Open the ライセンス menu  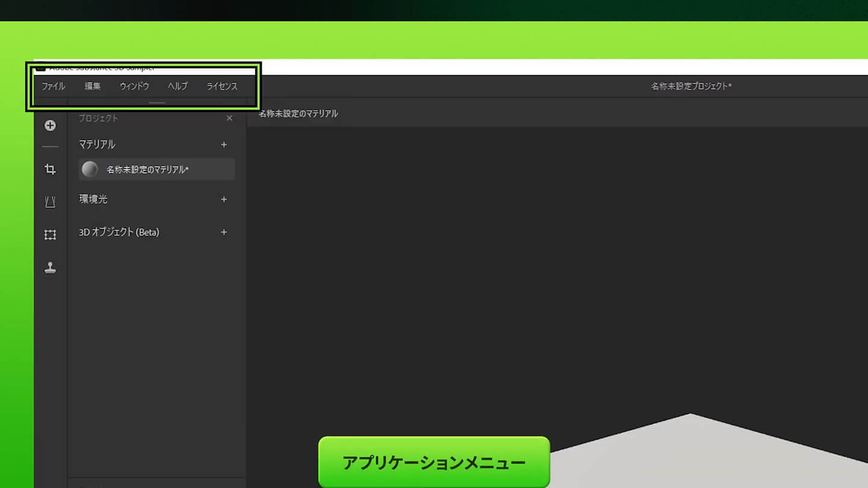(x=222, y=86)
